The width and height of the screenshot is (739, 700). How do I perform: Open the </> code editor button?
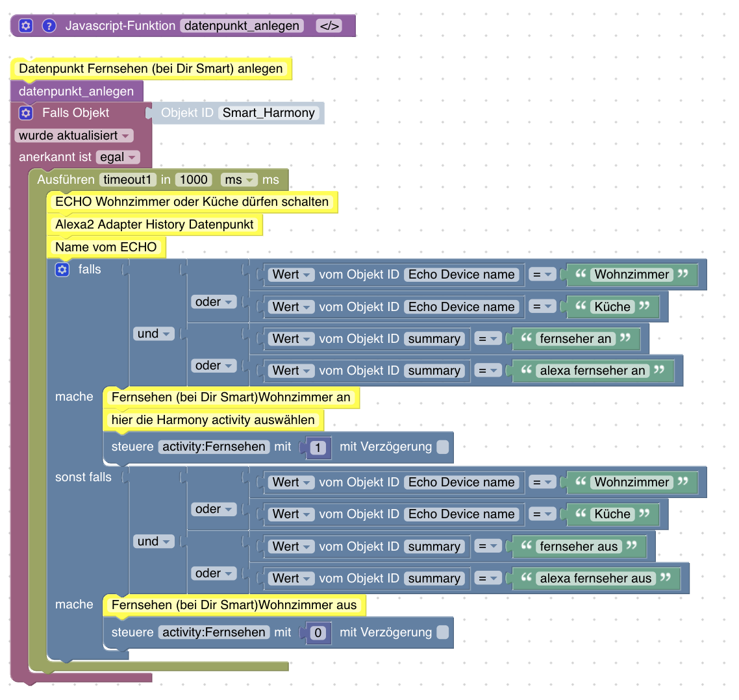329,25
